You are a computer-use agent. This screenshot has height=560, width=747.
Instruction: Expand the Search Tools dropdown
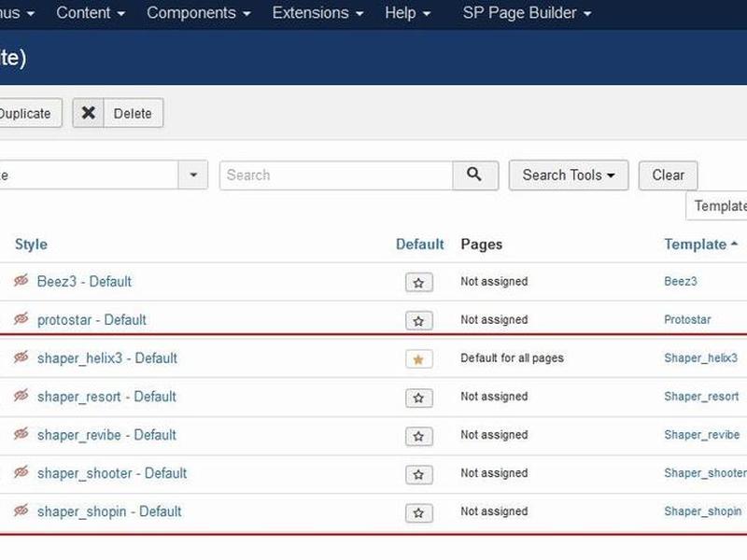pos(569,175)
